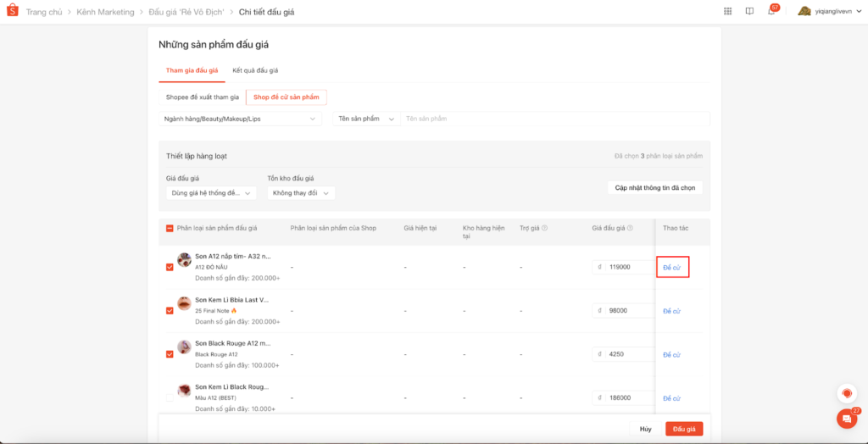This screenshot has height=444, width=868.
Task: Uncheck the Son Kem Li Bbia product
Action: pos(170,311)
